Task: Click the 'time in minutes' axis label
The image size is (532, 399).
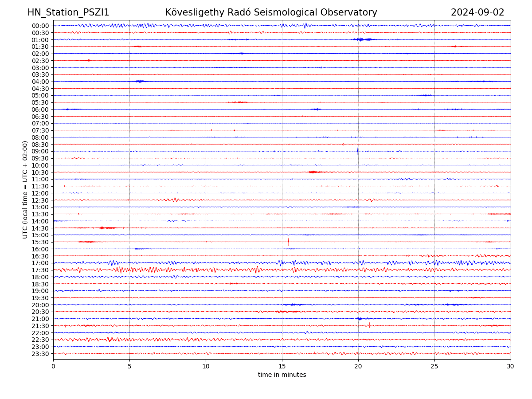Action: 282,375
